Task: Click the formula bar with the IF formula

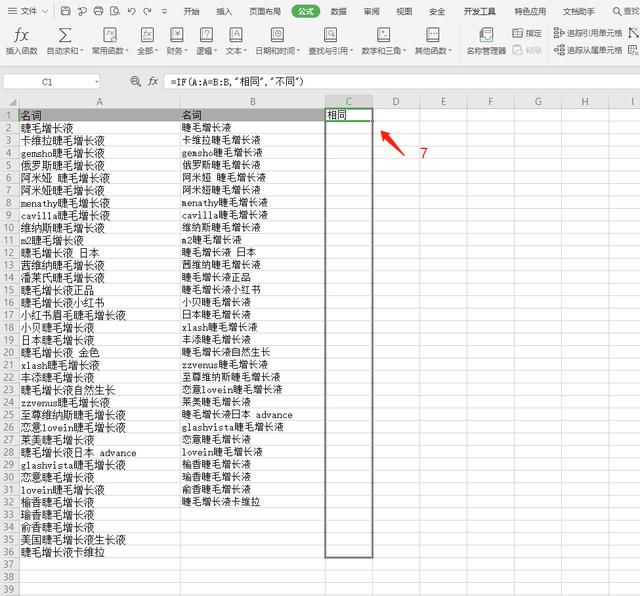Action: (402, 82)
